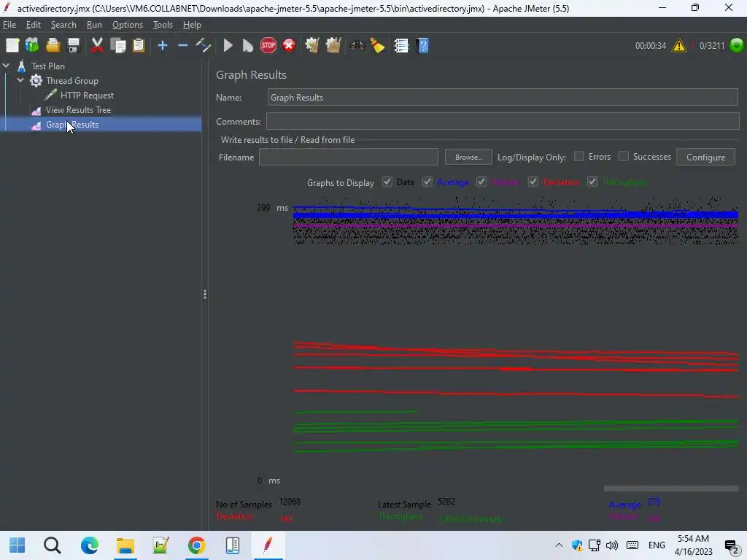The image size is (747, 560).
Task: Open the Templates icon in toolbar
Action: pos(32,46)
